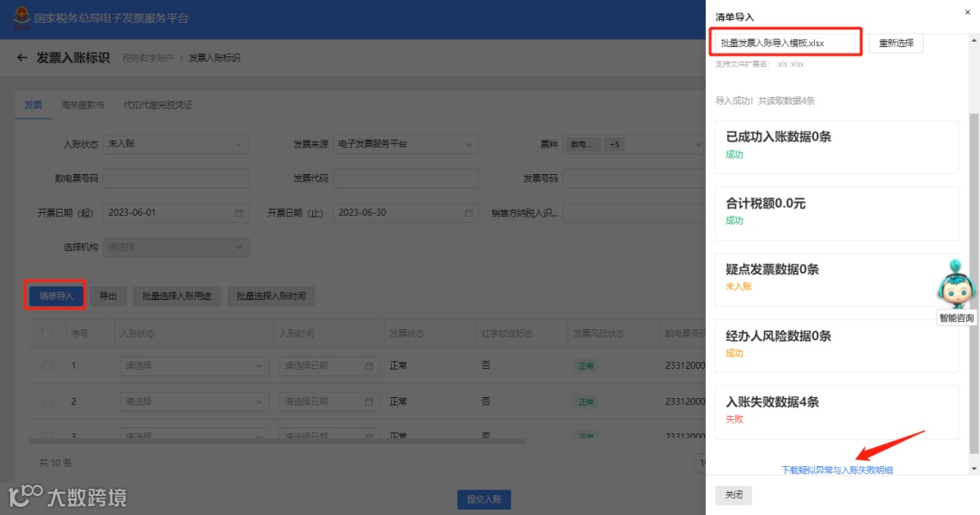980x515 pixels.
Task: Click the 清单导入 button
Action: (56, 296)
